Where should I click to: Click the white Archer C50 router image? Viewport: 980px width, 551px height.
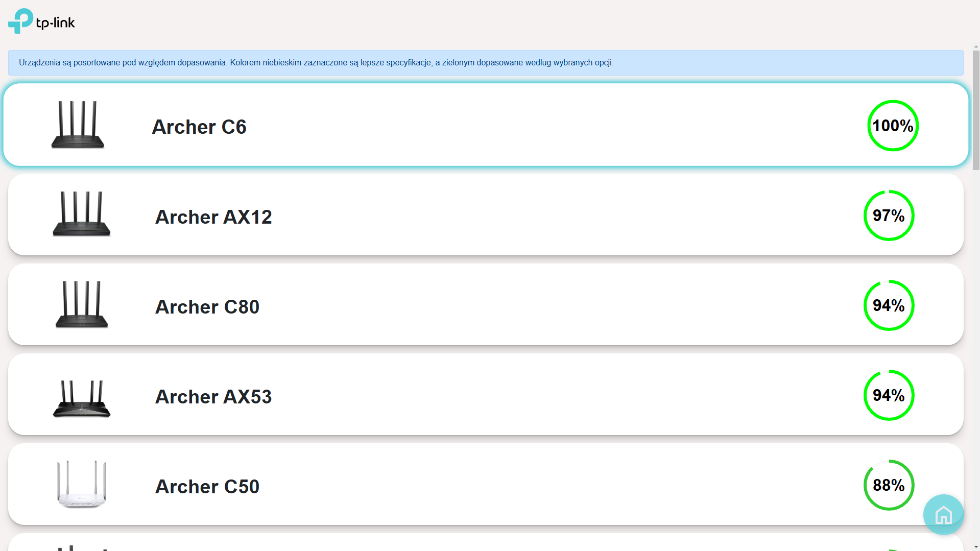coord(82,484)
